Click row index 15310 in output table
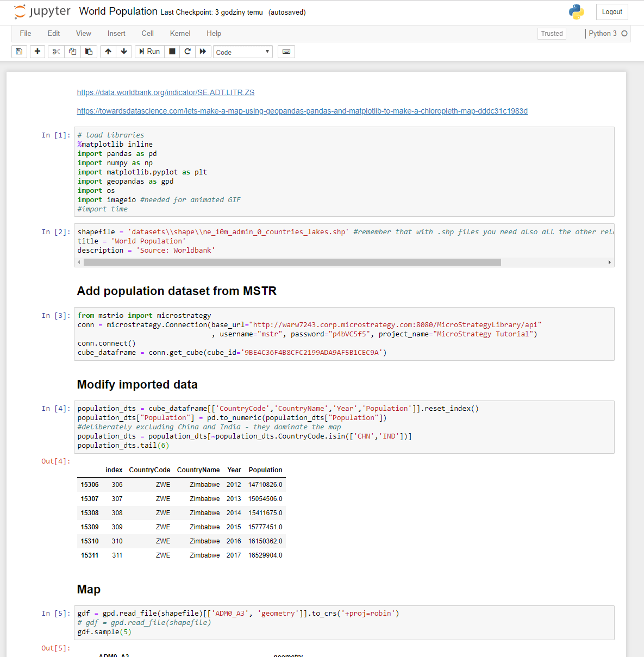The width and height of the screenshot is (644, 657). click(x=90, y=541)
